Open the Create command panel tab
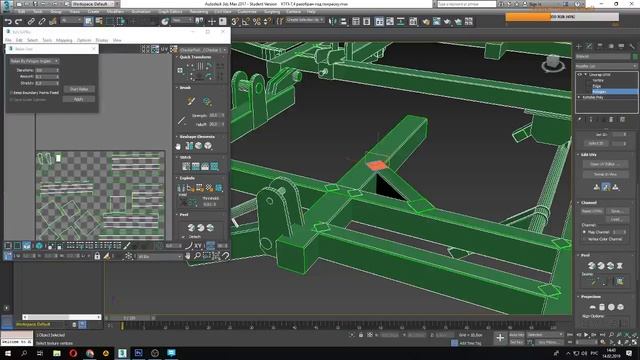Screen dimensions: 640x360 click(x=579, y=46)
